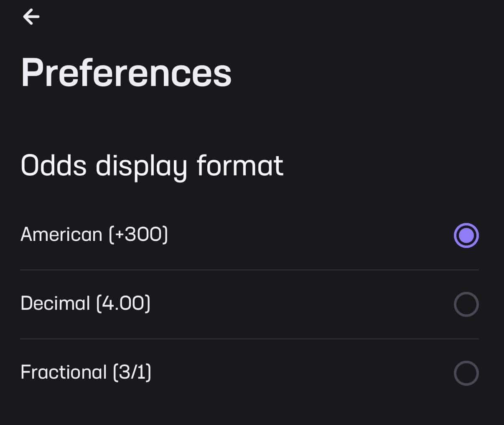Click the divider area between Decimal and Fractional
The image size is (504, 425).
251,338
